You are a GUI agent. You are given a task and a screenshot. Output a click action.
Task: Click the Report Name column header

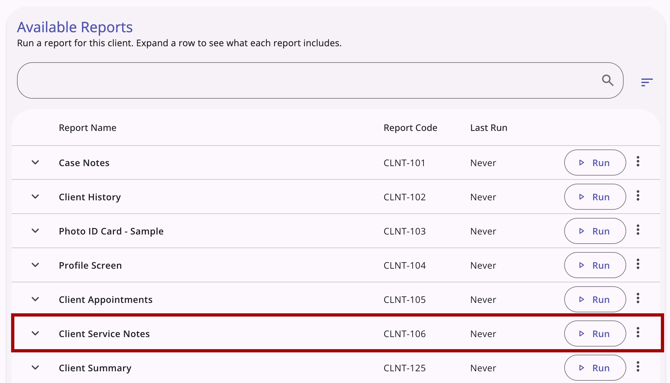[x=88, y=128]
